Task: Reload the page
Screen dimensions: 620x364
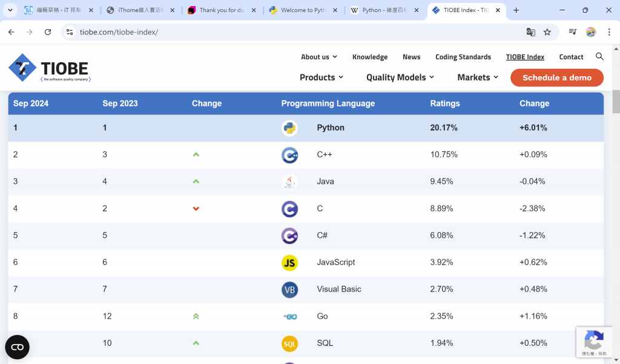Action: (x=48, y=32)
